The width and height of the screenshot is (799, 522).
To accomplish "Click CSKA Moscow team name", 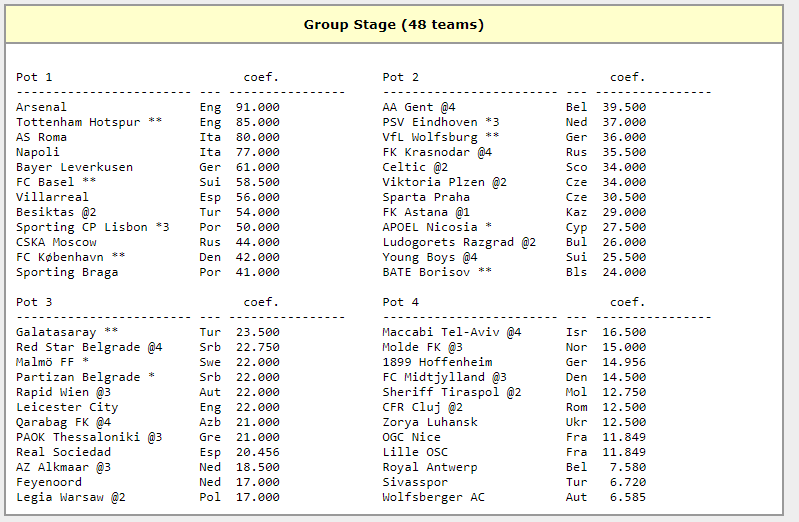I will coord(56,242).
